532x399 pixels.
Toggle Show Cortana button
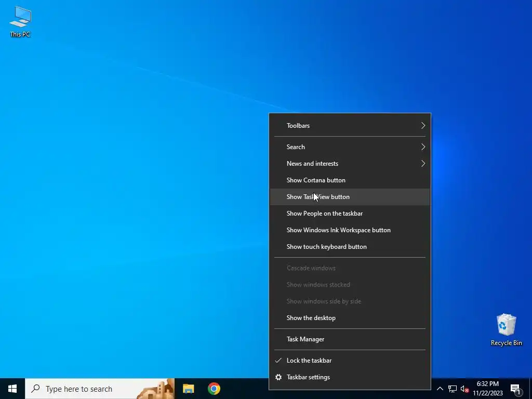click(350, 180)
